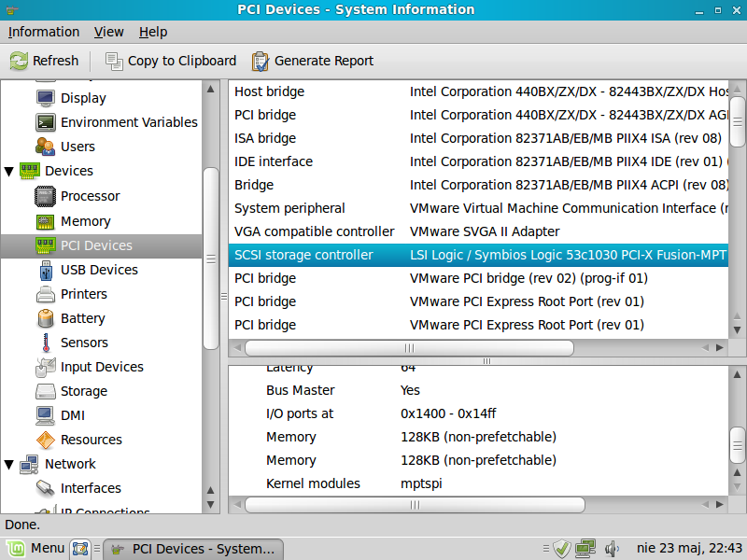Click the USB Devices icon
Screen dimensions: 747x560
46,270
